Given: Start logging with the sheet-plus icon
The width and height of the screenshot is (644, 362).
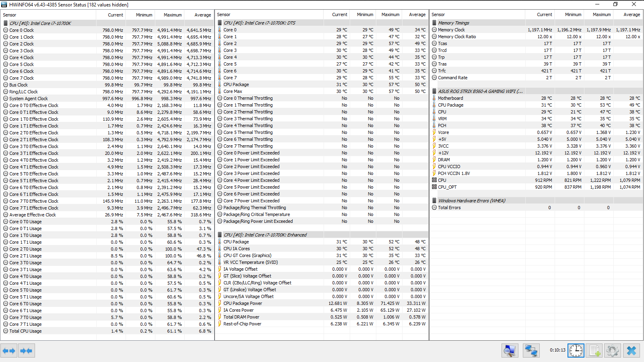Looking at the screenshot, I should pos(594,351).
